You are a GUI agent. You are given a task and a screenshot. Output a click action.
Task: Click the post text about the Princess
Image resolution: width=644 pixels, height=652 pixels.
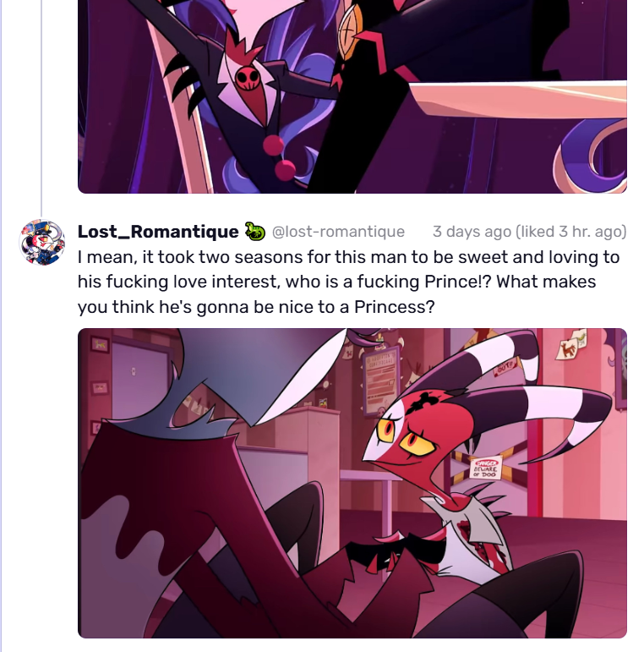348,282
